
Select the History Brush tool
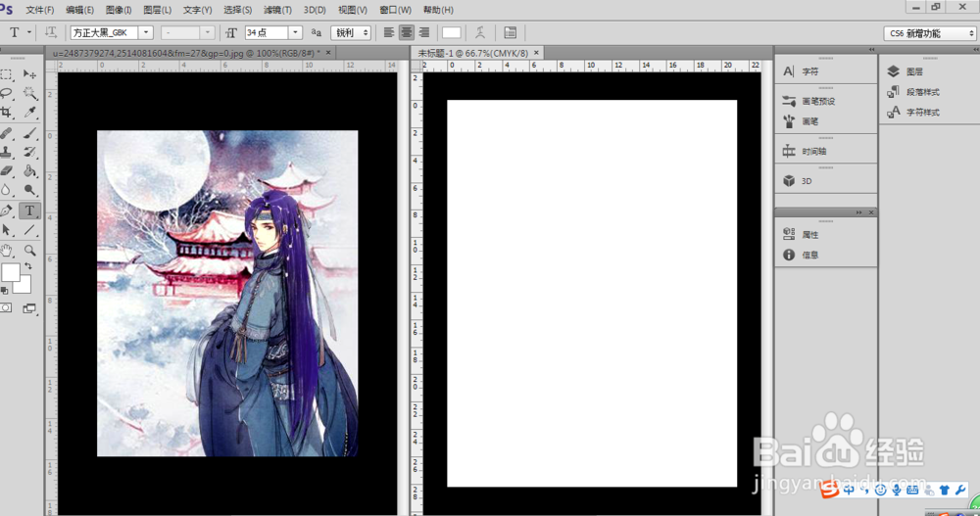pos(29,152)
